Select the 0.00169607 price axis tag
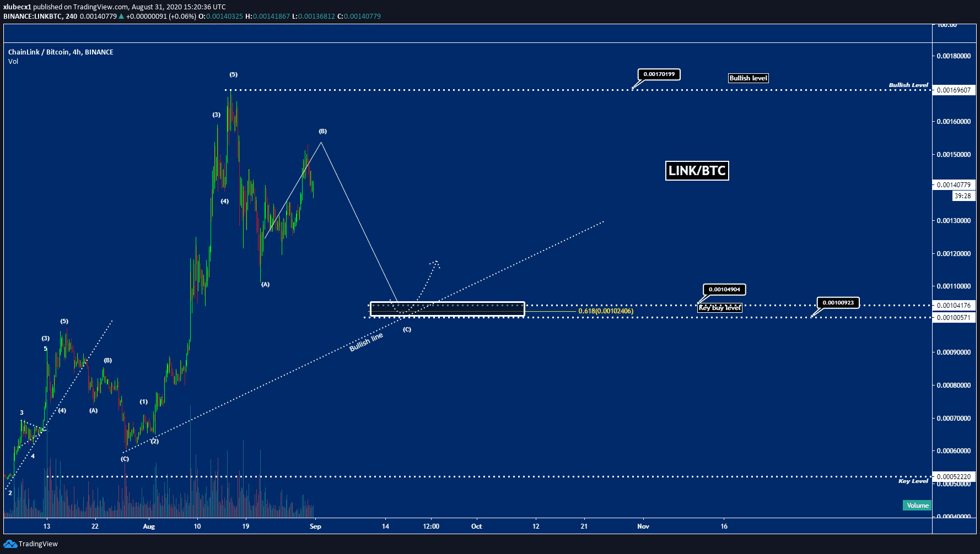Viewport: 980px width, 554px height. pyautogui.click(x=954, y=90)
